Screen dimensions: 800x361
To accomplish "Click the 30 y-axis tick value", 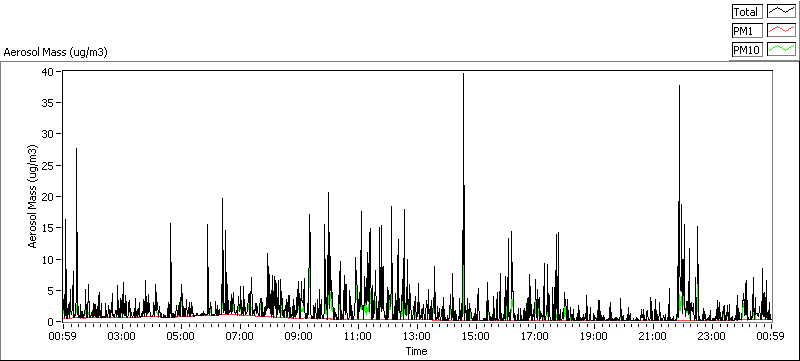I will point(47,134).
